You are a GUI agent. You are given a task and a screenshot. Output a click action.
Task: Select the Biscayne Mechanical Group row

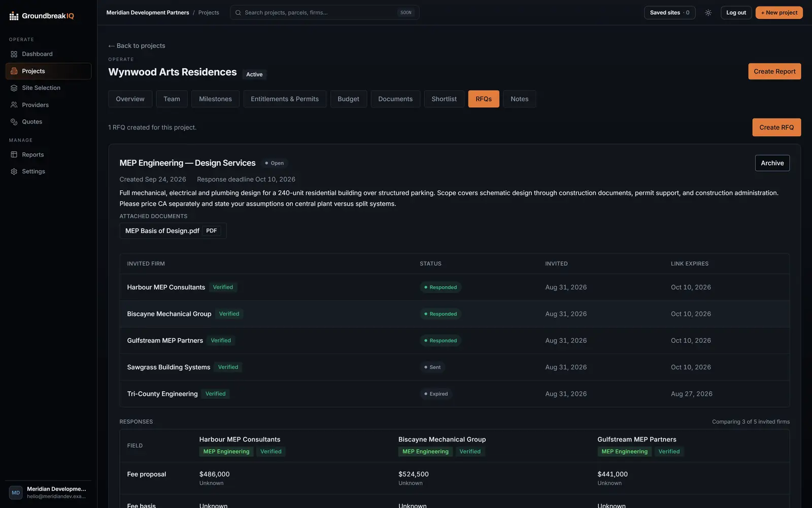point(454,314)
